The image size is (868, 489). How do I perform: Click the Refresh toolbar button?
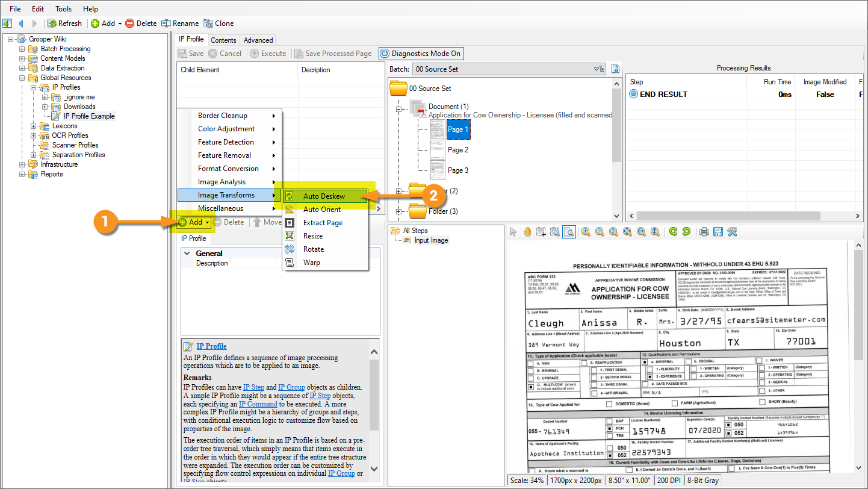pyautogui.click(x=65, y=23)
